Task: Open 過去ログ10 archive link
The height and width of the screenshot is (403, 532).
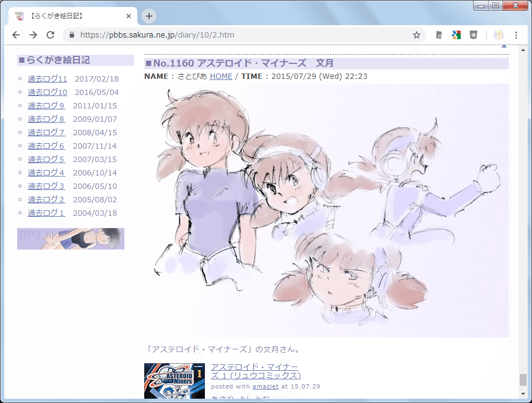Action: click(x=47, y=92)
